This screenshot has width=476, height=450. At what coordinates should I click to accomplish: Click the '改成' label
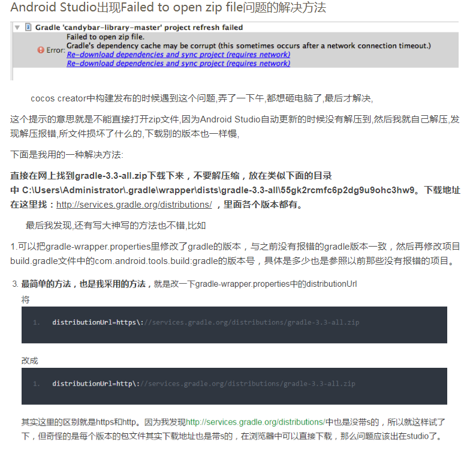tap(30, 361)
